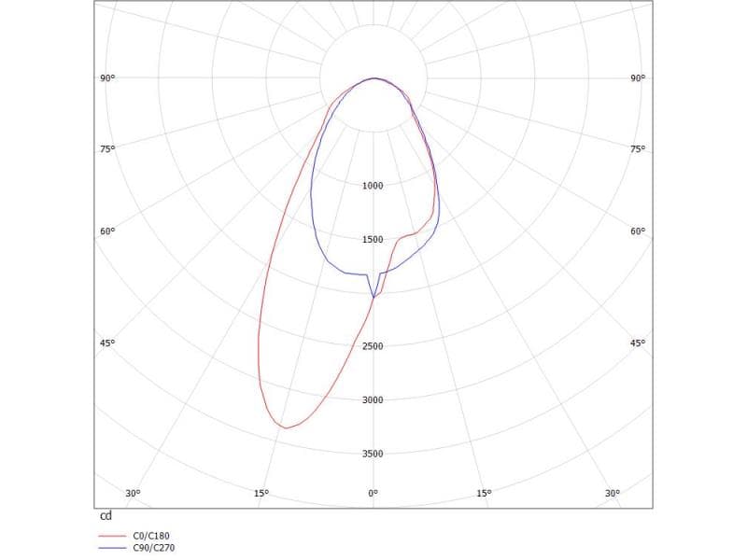Click the blue C90/C270 legend line

(x=111, y=548)
